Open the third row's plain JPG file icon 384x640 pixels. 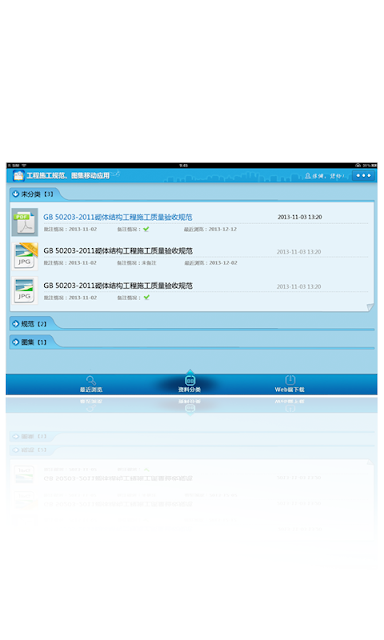24,291
